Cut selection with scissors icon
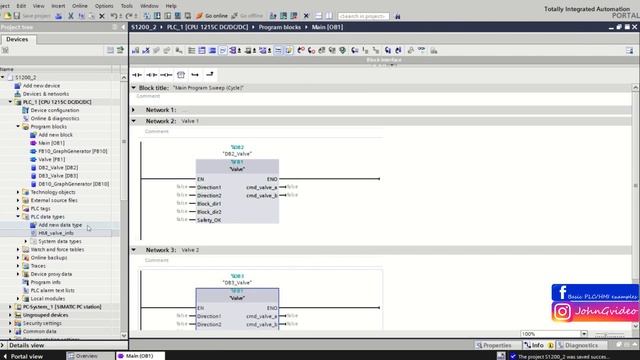 pyautogui.click(x=71, y=16)
